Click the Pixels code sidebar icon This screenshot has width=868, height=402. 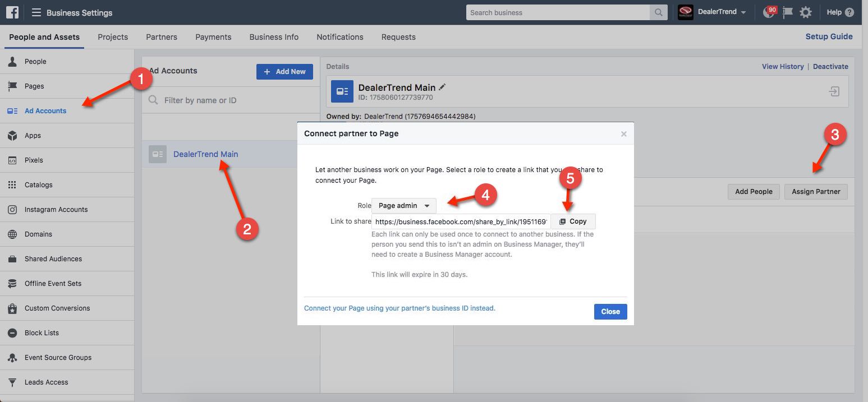12,160
